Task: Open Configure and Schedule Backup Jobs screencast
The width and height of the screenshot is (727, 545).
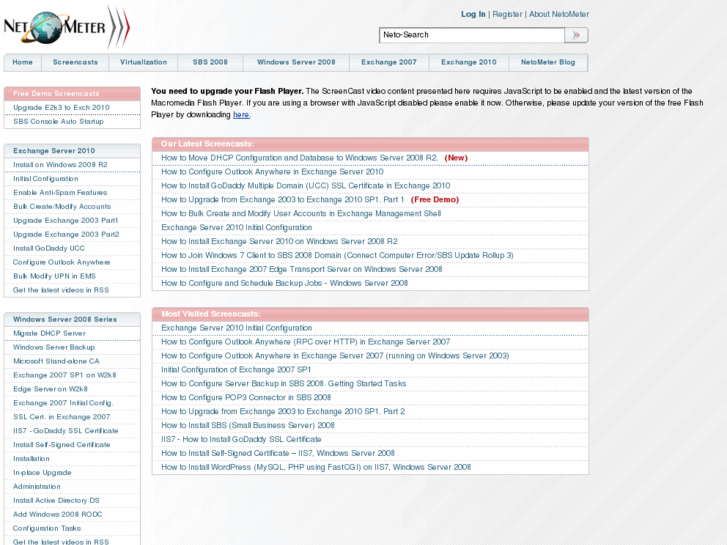Action: coord(284,283)
